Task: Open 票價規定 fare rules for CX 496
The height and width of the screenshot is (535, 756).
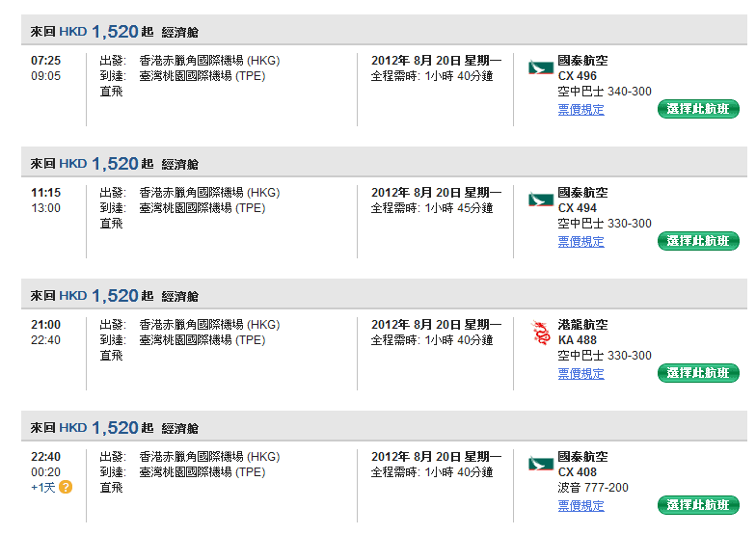Action: tap(580, 110)
